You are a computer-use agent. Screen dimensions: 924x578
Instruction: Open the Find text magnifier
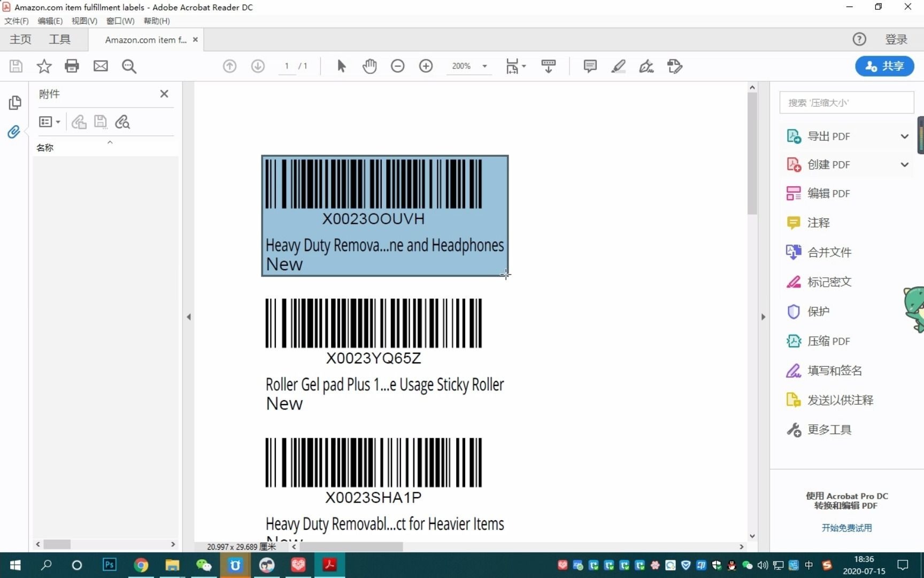point(129,66)
